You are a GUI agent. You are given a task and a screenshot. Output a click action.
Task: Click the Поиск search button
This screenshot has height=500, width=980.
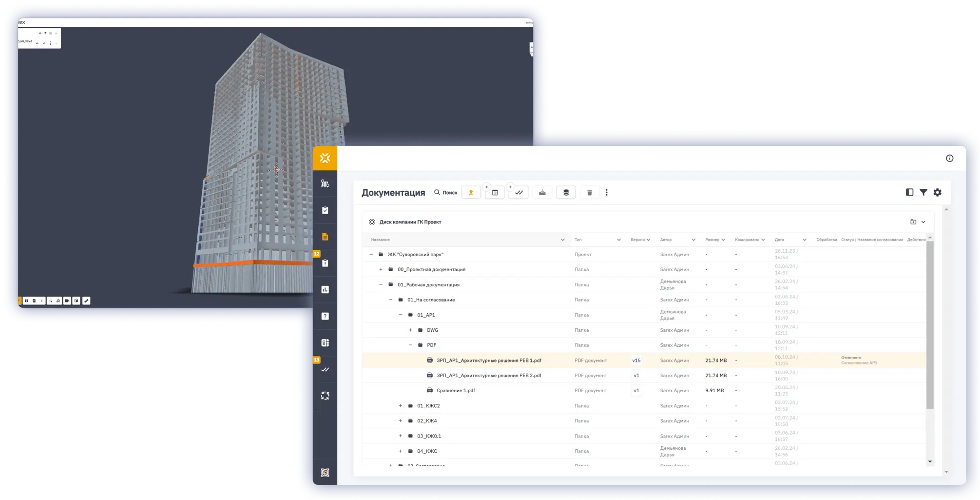445,193
